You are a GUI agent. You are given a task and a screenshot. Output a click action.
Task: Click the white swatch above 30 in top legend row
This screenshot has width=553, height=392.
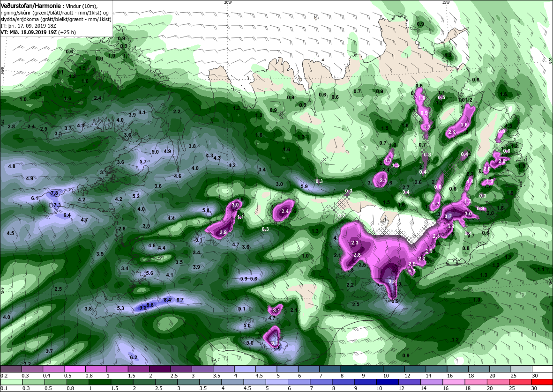click(542, 369)
